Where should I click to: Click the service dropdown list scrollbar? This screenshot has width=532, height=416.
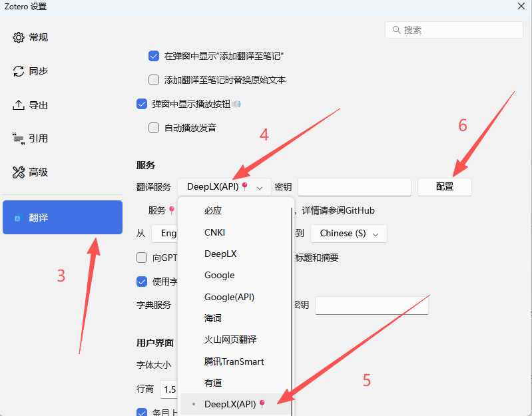coord(292,310)
